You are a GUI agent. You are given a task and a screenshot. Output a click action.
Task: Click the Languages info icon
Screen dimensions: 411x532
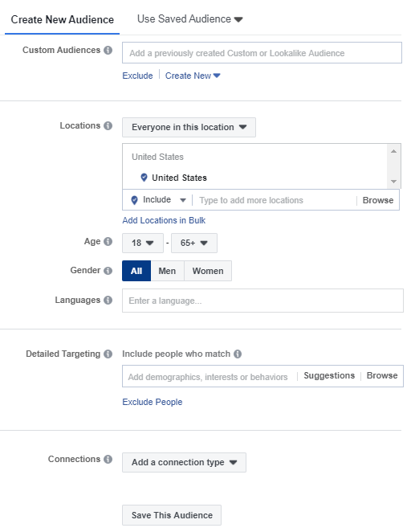pyautogui.click(x=108, y=301)
